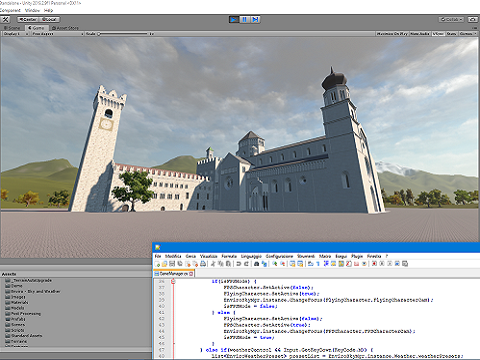480x360 pixels.
Task: Open the Configurazione menu in Notepad++
Action: pos(279,256)
